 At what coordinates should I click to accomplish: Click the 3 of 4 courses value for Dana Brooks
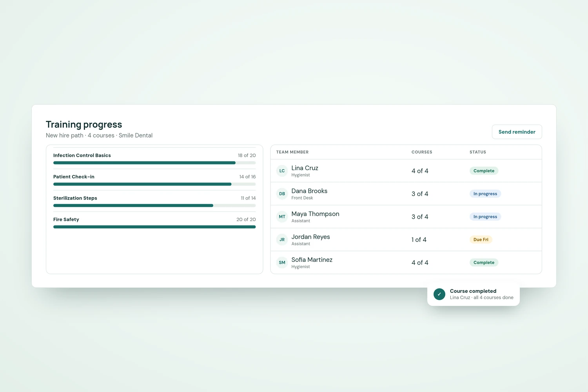[420, 194]
